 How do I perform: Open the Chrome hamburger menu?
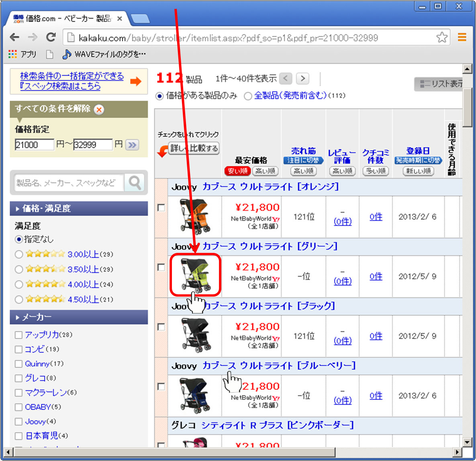click(x=462, y=37)
